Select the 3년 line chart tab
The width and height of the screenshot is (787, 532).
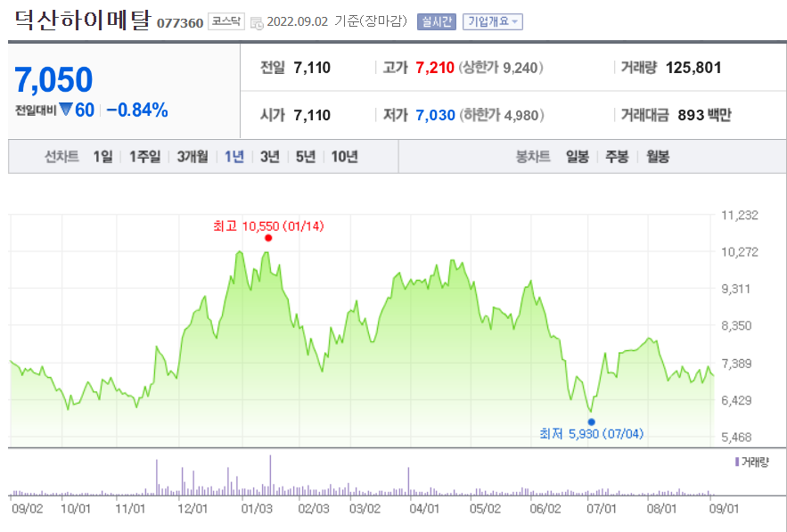coord(269,157)
